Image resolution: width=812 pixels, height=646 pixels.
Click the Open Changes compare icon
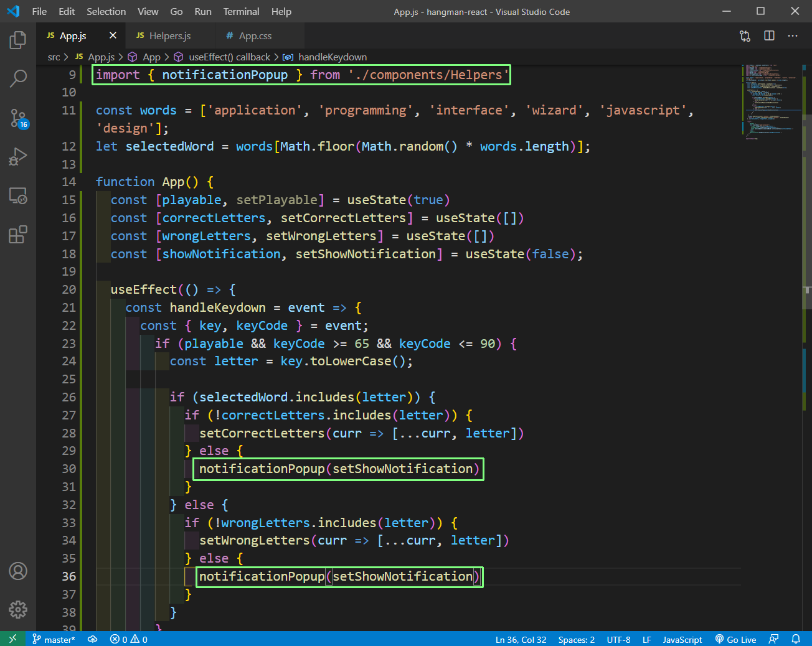tap(745, 36)
